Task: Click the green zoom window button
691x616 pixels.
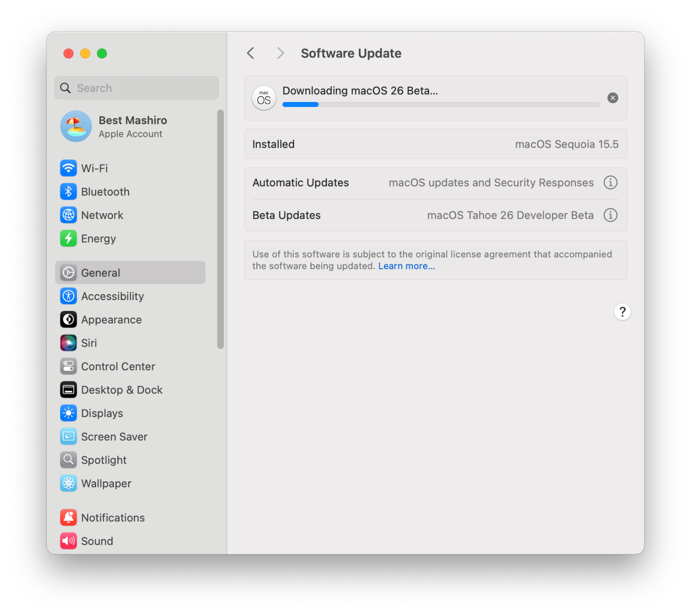Action: 102,53
